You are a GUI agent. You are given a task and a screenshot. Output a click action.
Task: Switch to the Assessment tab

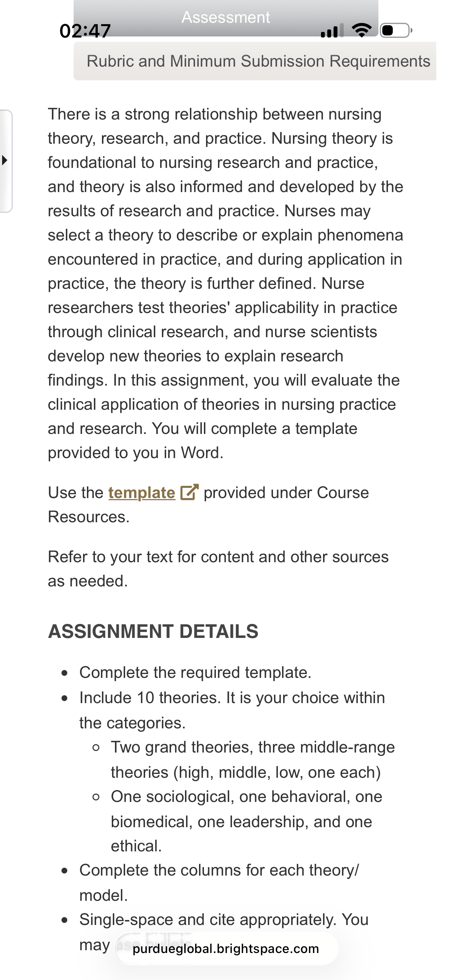(x=226, y=18)
